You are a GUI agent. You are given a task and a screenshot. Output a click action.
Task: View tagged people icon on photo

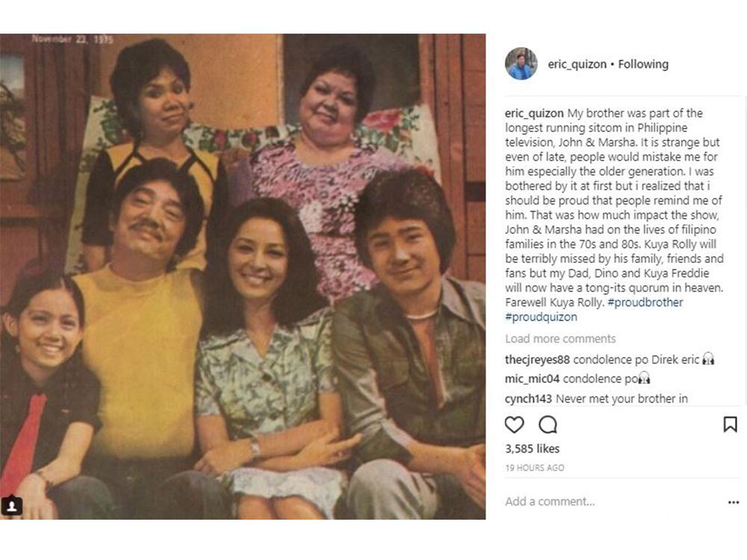click(x=12, y=505)
